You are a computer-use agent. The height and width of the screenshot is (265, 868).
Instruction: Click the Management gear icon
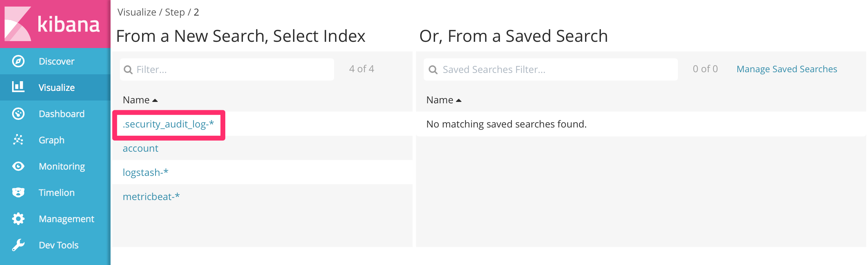[x=18, y=219]
